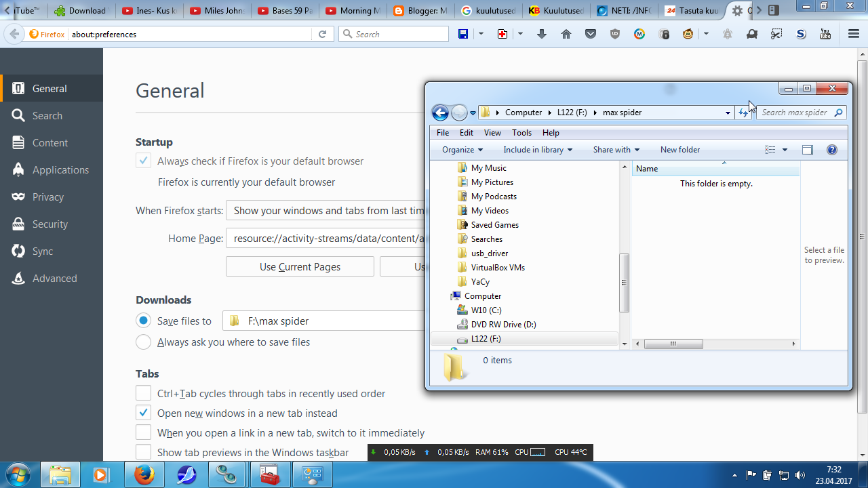Open Windows Media Player from the taskbar
Screen dimensions: 868x488
click(100, 474)
